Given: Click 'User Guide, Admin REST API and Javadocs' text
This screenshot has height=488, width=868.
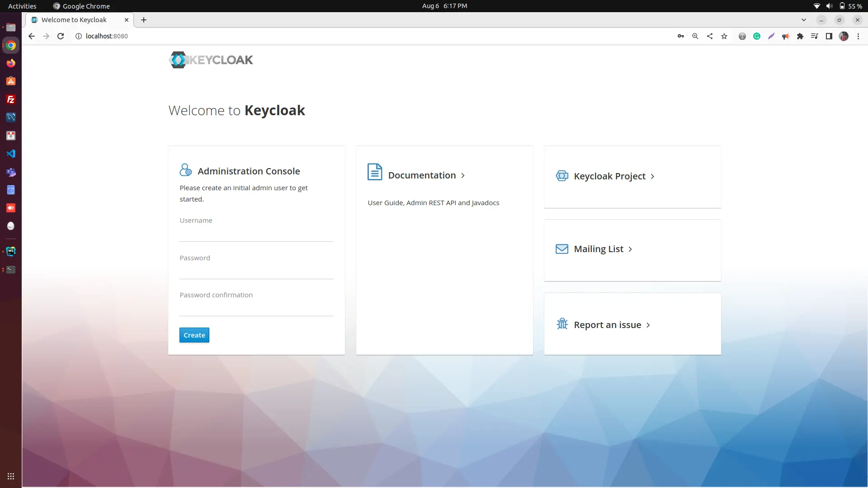Looking at the screenshot, I should [433, 203].
